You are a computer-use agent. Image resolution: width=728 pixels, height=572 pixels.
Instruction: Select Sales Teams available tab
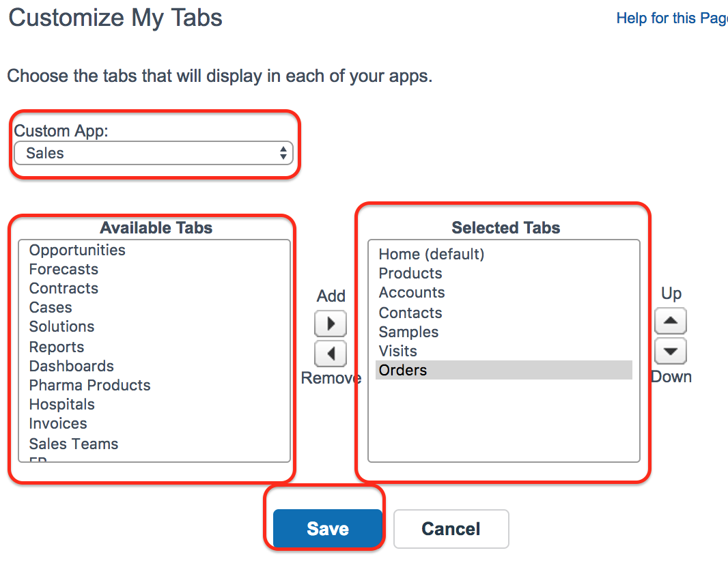pos(73,444)
